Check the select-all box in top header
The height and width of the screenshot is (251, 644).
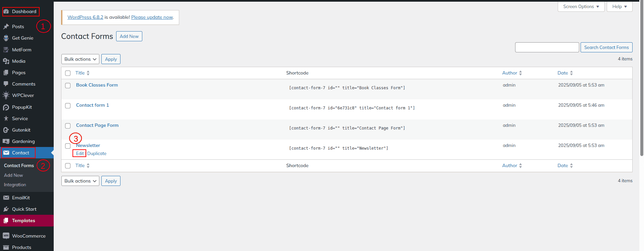click(x=68, y=73)
